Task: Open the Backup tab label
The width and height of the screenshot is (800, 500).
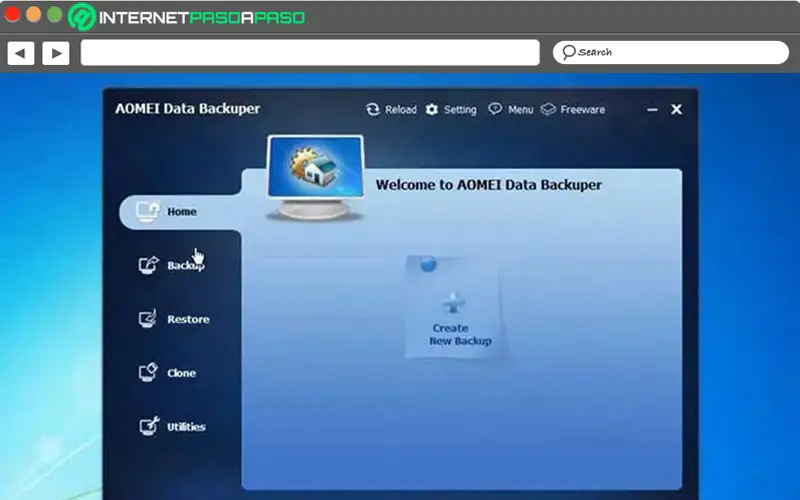Action: [x=186, y=265]
